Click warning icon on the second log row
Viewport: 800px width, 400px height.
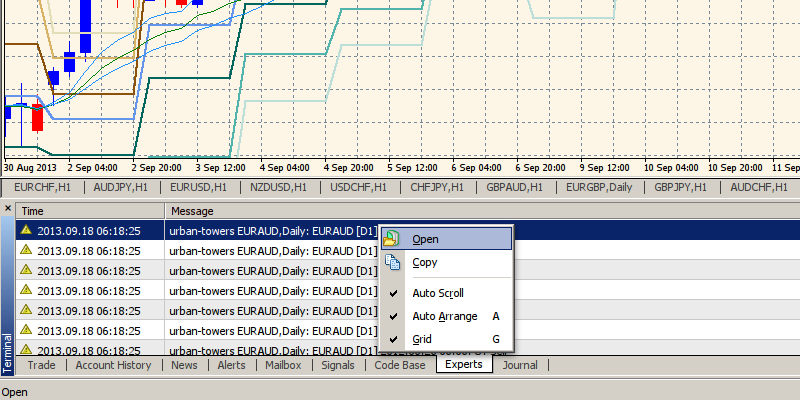tap(26, 251)
